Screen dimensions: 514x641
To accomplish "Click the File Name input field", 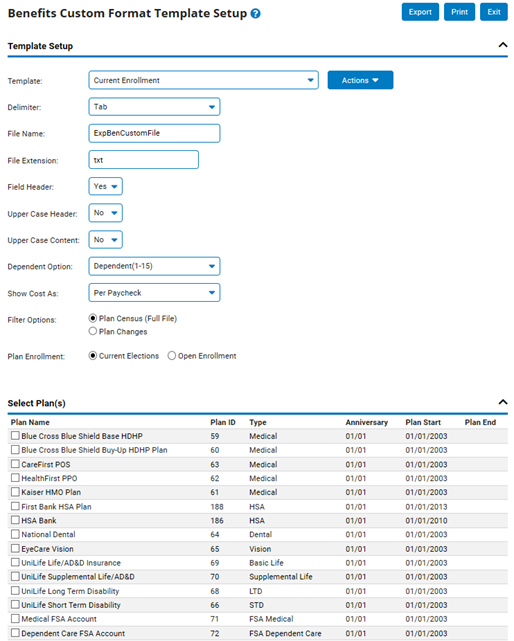I will click(154, 133).
